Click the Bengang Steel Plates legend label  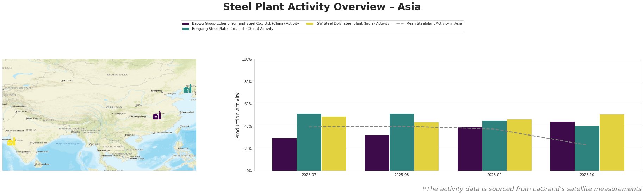click(233, 29)
